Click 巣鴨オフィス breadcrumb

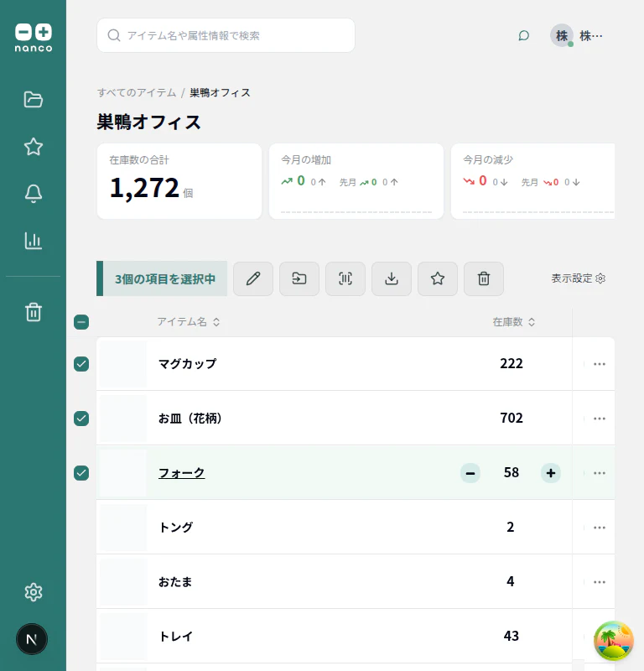point(220,92)
